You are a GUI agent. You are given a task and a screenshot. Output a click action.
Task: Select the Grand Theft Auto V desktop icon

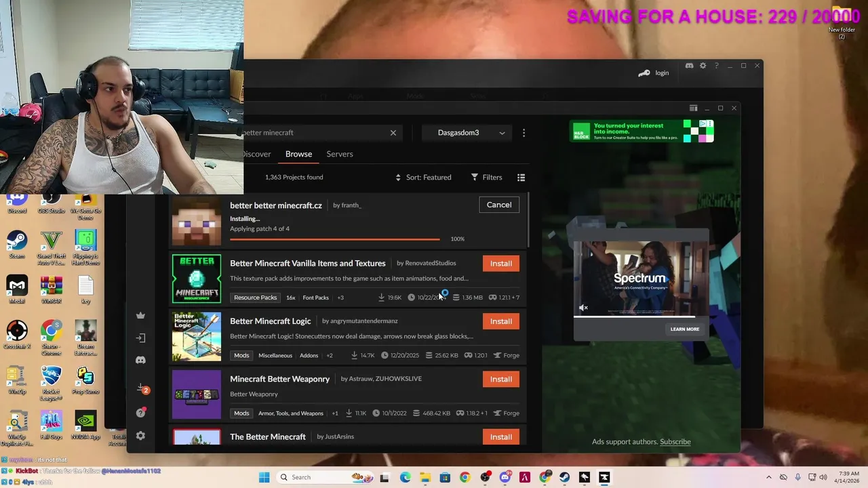click(x=51, y=247)
